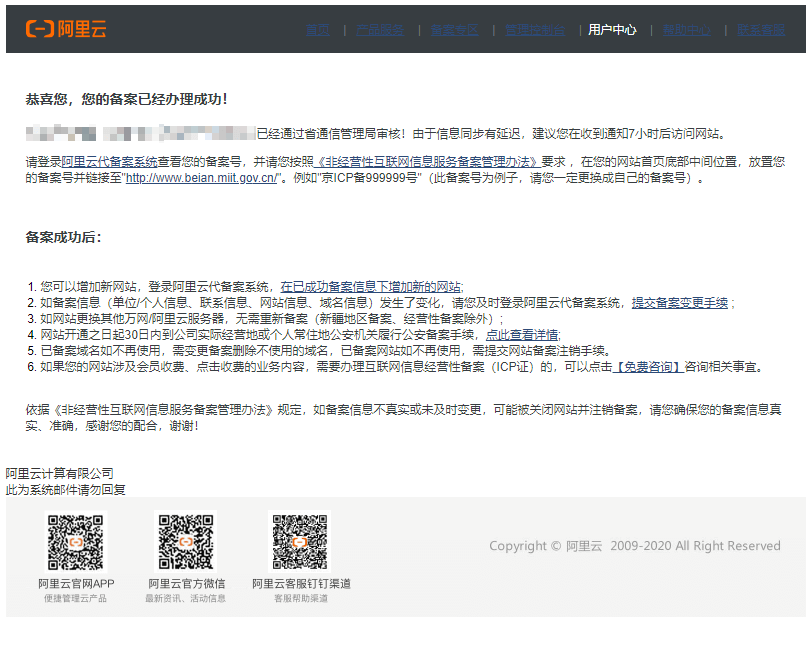Click the 此为系统邮件请勿回复 notice
Screen dimensions: 811x655
[66, 489]
